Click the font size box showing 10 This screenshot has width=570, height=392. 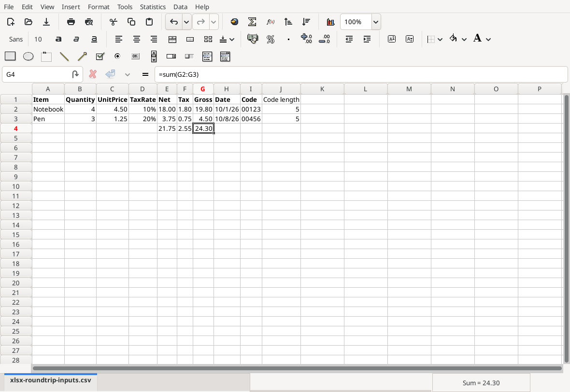point(38,39)
